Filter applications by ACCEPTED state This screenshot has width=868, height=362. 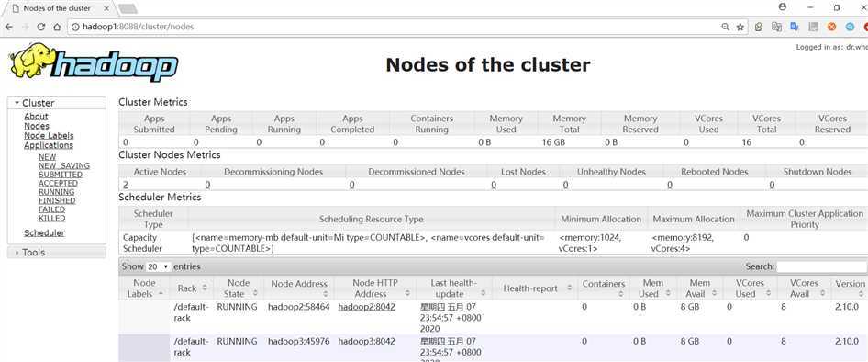pyautogui.click(x=58, y=183)
